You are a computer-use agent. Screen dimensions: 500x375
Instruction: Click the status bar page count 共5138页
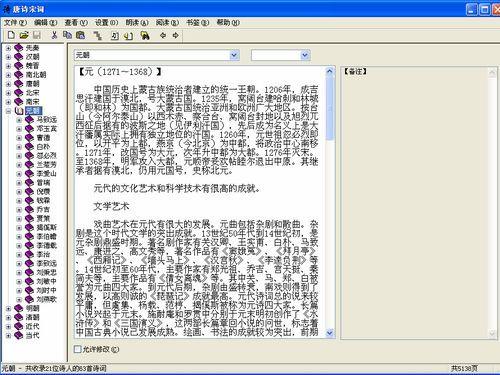[x=464, y=368]
